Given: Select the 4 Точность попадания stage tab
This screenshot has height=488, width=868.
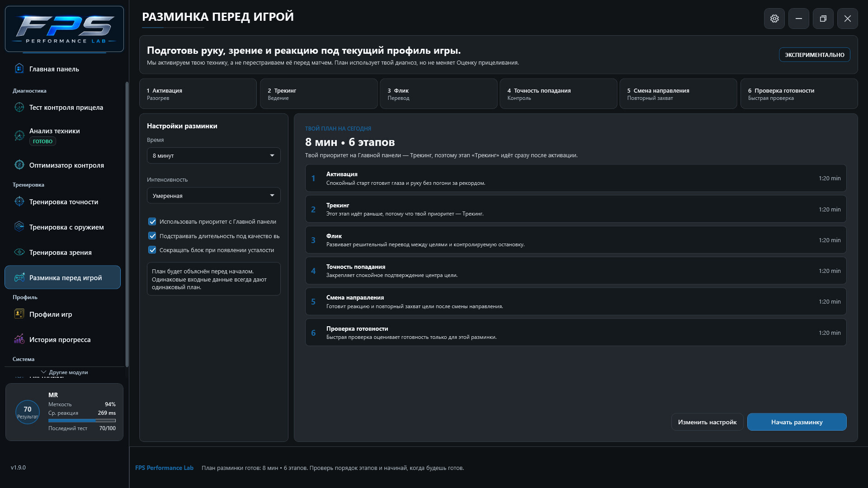Looking at the screenshot, I should [x=558, y=94].
